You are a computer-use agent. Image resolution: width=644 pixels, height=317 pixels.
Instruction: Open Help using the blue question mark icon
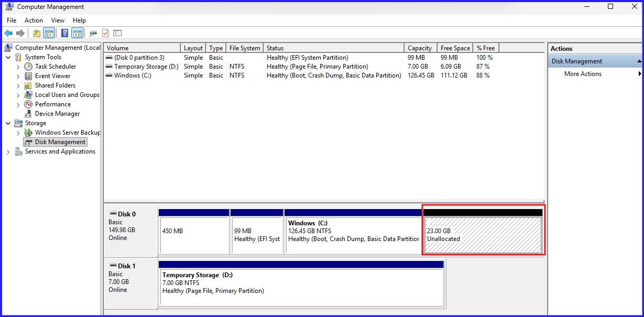point(63,32)
